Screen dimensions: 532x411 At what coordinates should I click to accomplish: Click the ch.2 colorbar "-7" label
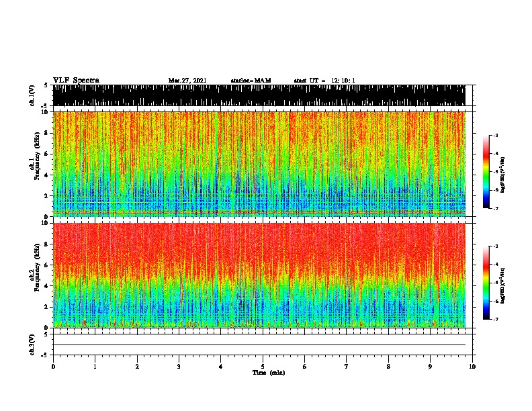(x=495, y=319)
